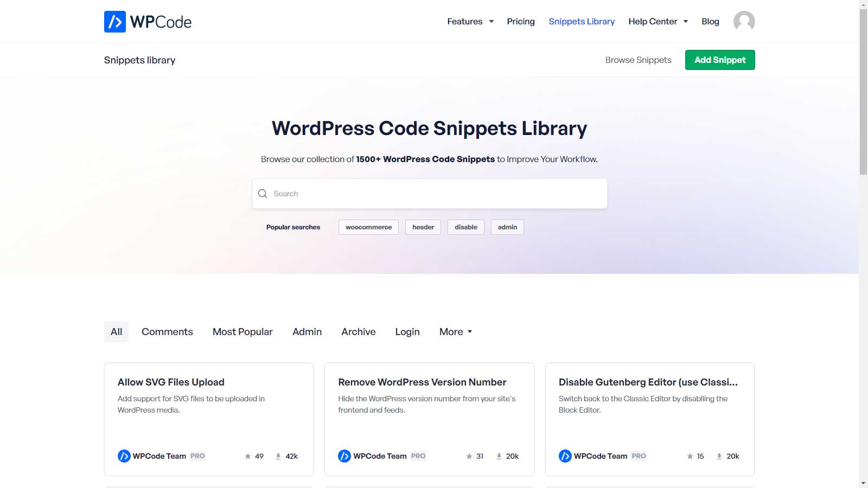Click the '15' star rating count
Image resolution: width=868 pixels, height=488 pixels.
[700, 457]
